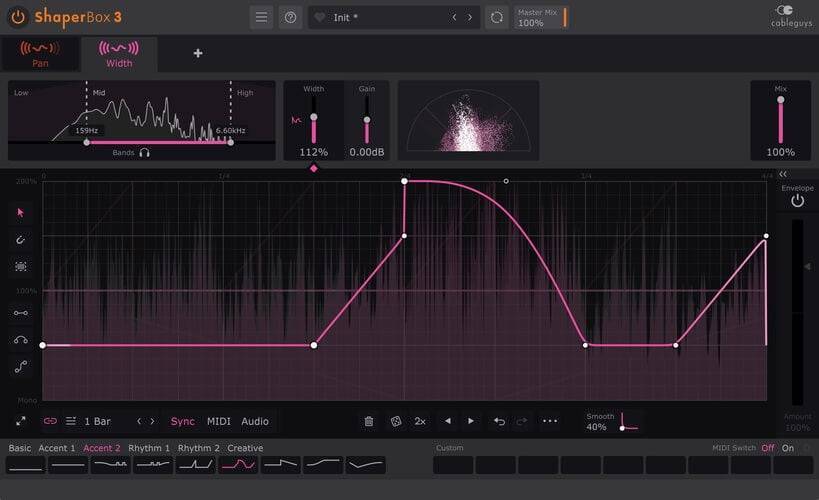The height and width of the screenshot is (500, 819).
Task: Randomize the wave with dice icon
Action: point(396,421)
